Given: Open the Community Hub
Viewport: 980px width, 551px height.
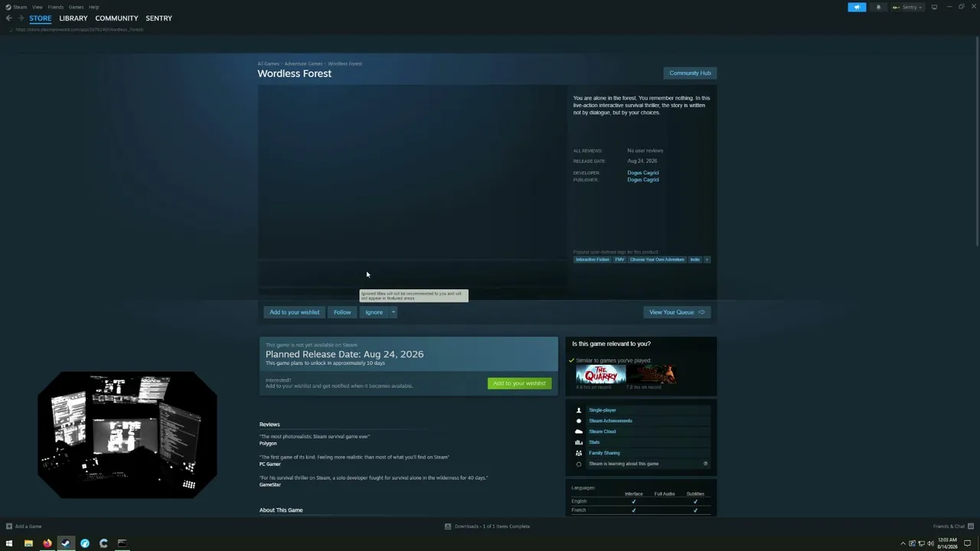Looking at the screenshot, I should [690, 73].
